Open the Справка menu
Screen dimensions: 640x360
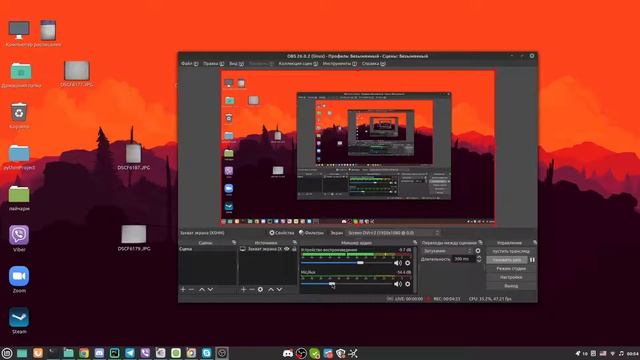coord(373,64)
